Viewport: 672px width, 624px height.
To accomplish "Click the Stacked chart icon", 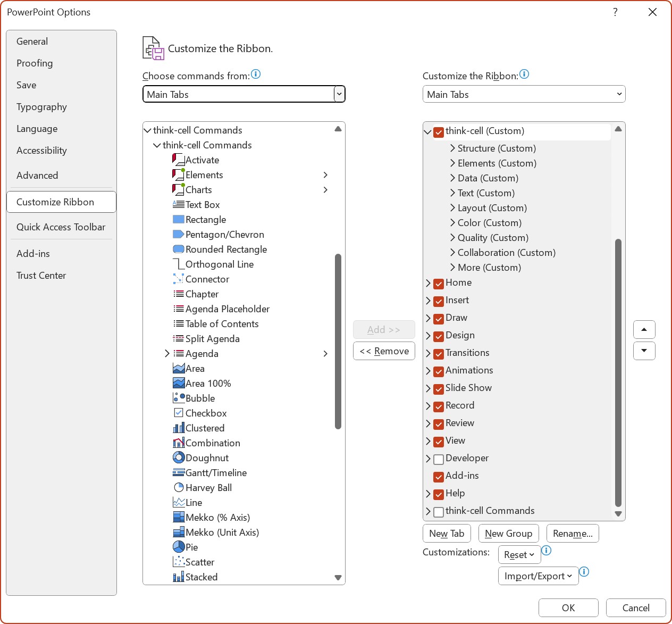I will click(178, 577).
